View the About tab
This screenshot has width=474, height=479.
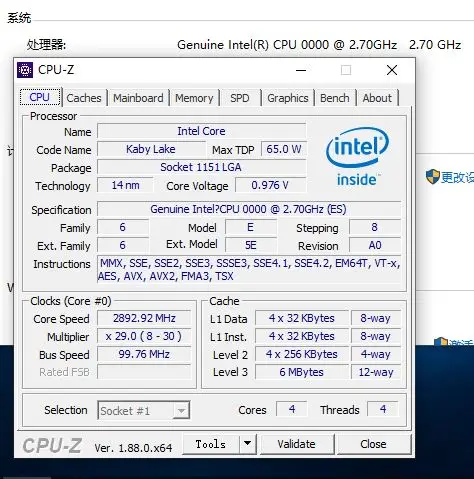click(377, 98)
